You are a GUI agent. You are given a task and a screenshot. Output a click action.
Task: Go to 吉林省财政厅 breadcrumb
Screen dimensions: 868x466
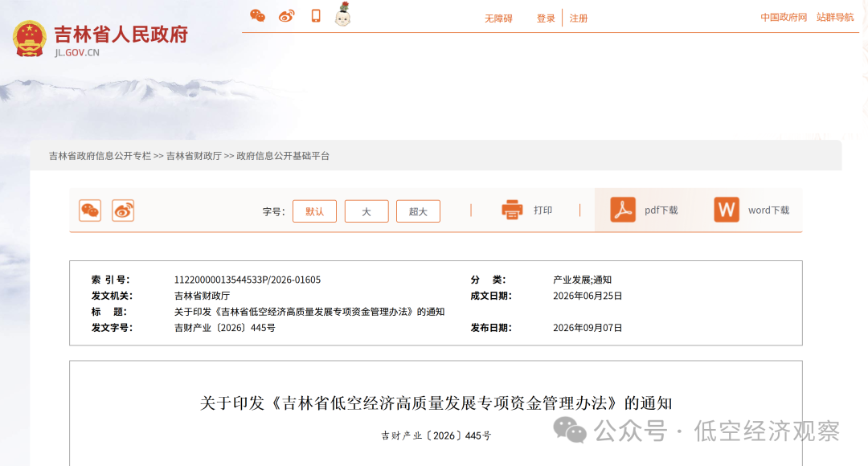coord(194,156)
